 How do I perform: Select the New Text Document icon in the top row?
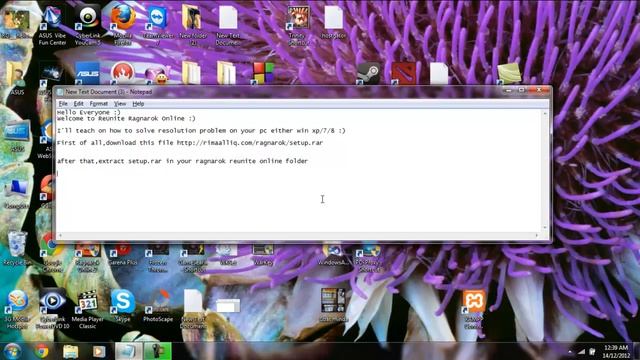(x=228, y=25)
